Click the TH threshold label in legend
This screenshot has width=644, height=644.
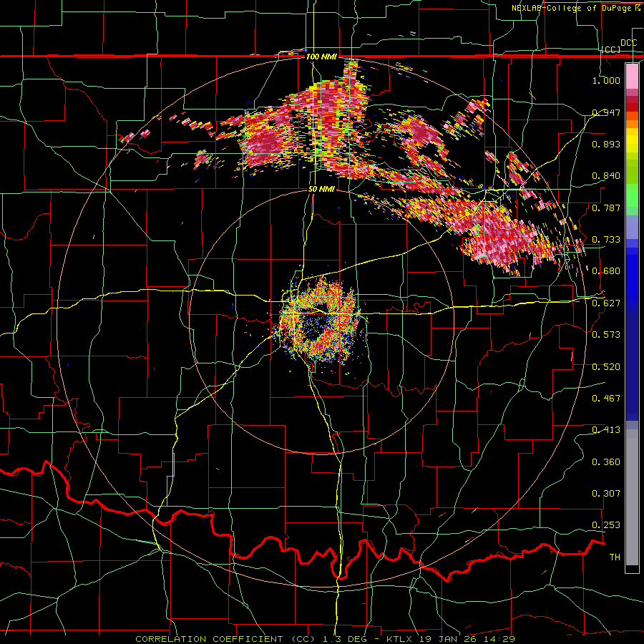coord(615,557)
